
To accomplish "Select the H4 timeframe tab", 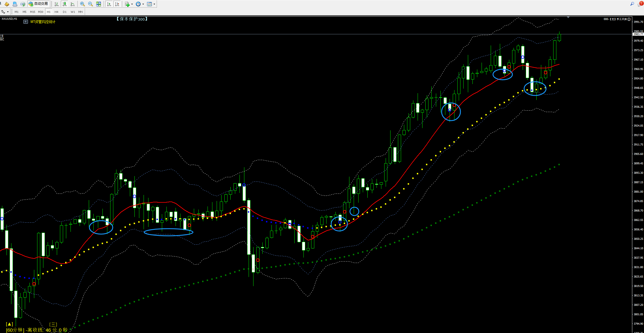I will [x=57, y=12].
